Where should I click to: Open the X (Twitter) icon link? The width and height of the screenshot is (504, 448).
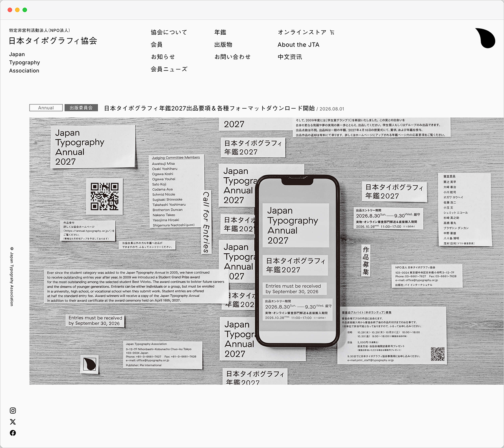(x=13, y=422)
